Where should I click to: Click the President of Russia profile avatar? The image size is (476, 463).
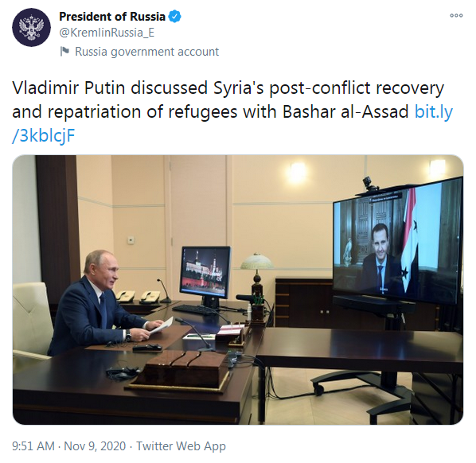31,27
